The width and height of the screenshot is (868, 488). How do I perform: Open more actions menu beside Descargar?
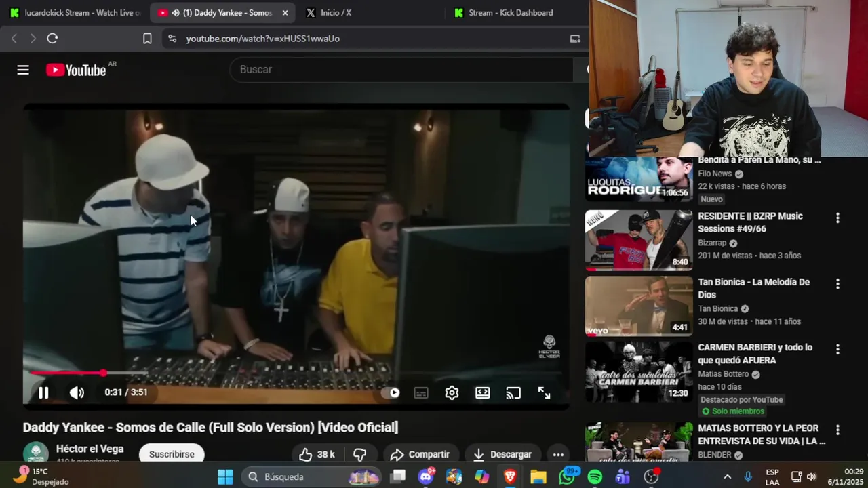pos(558,454)
